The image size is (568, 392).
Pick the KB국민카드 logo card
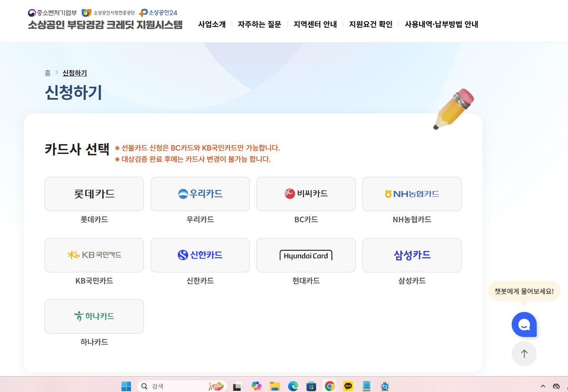[x=94, y=255]
